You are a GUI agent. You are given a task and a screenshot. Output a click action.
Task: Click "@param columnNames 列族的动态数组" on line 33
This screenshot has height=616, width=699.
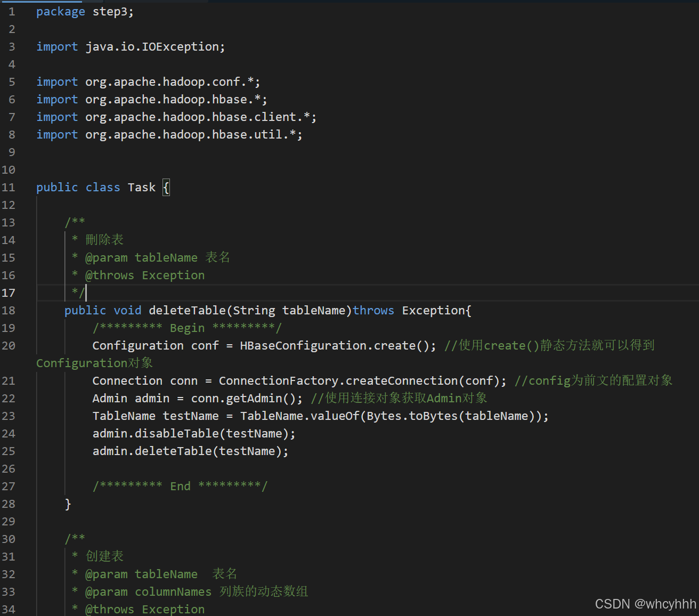(197, 591)
